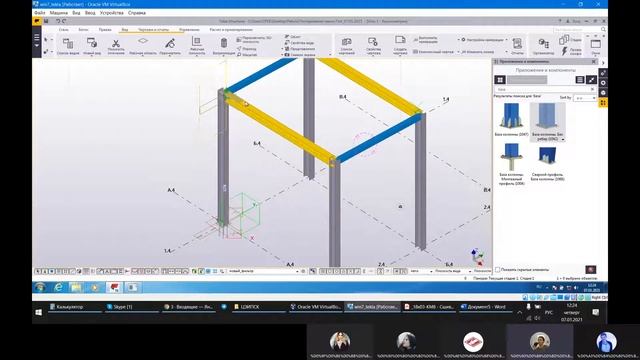The image size is (640, 360).
Task: Click the Перерисовать redraw tool
Action: click(x=170, y=46)
